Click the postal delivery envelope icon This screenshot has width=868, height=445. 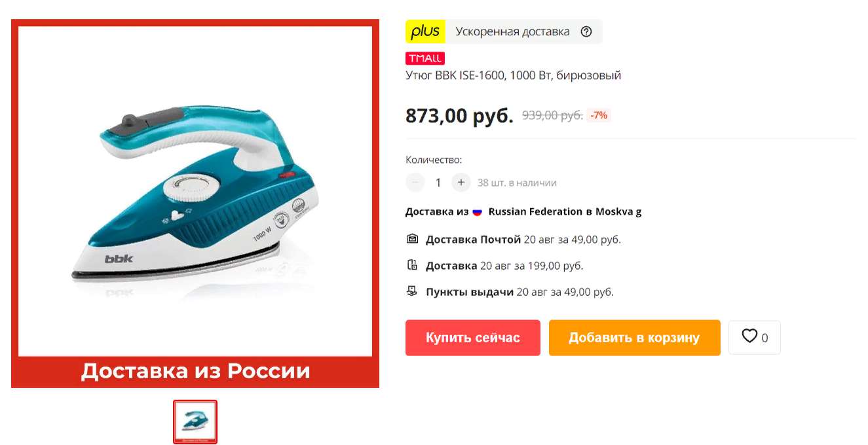[x=412, y=239]
